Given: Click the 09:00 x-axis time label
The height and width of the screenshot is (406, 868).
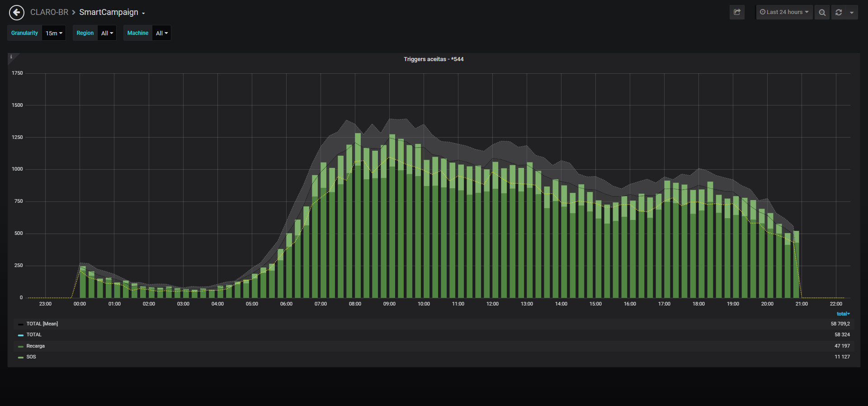Looking at the screenshot, I should (x=389, y=304).
